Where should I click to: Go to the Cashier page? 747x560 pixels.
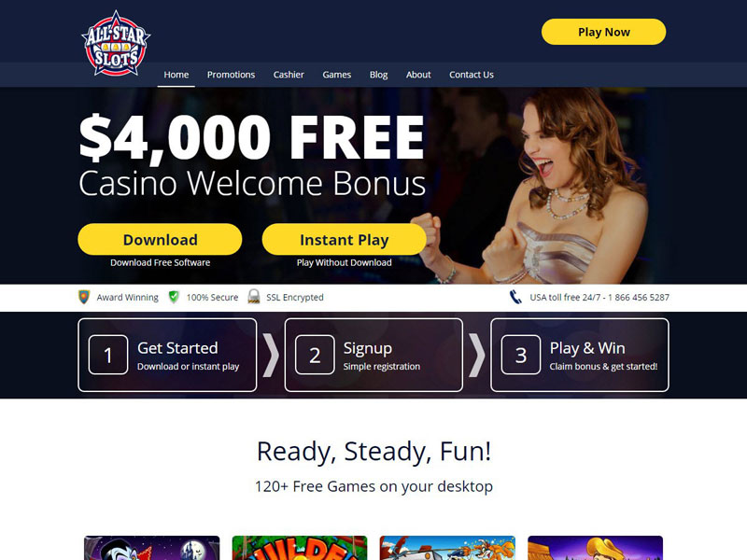pos(289,75)
